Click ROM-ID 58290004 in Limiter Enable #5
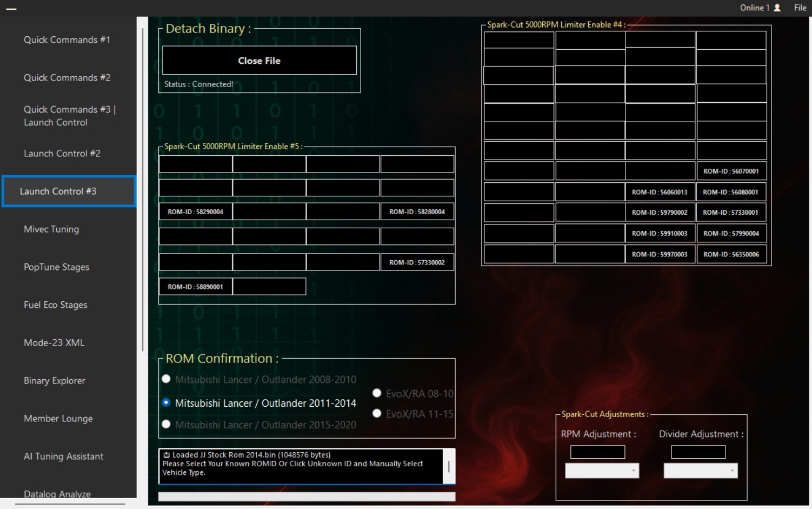Screen dimensions: 812x509 point(195,211)
